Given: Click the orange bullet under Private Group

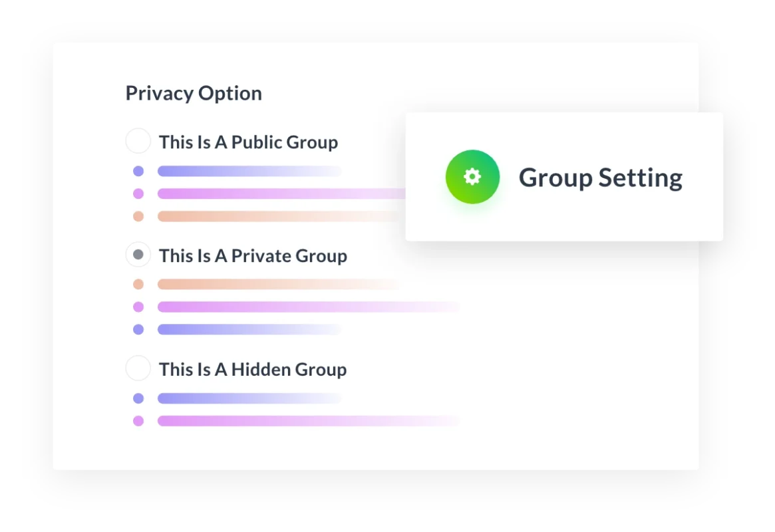Looking at the screenshot, I should click(x=138, y=285).
